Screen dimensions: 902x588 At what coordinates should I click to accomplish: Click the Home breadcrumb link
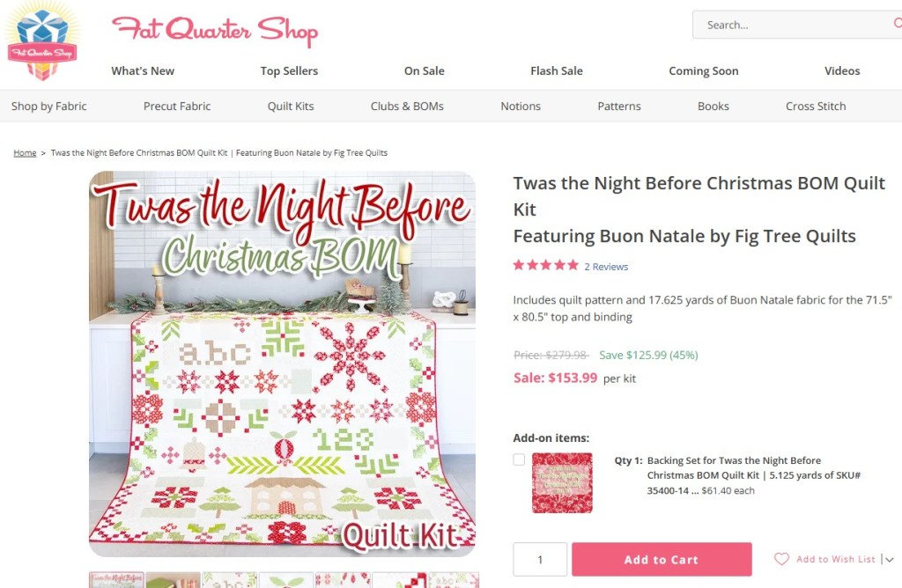25,153
